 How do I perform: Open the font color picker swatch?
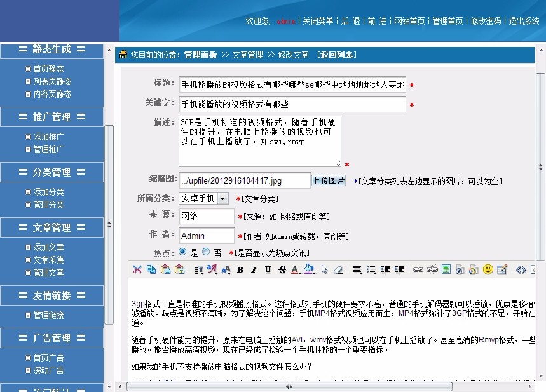tap(296, 270)
